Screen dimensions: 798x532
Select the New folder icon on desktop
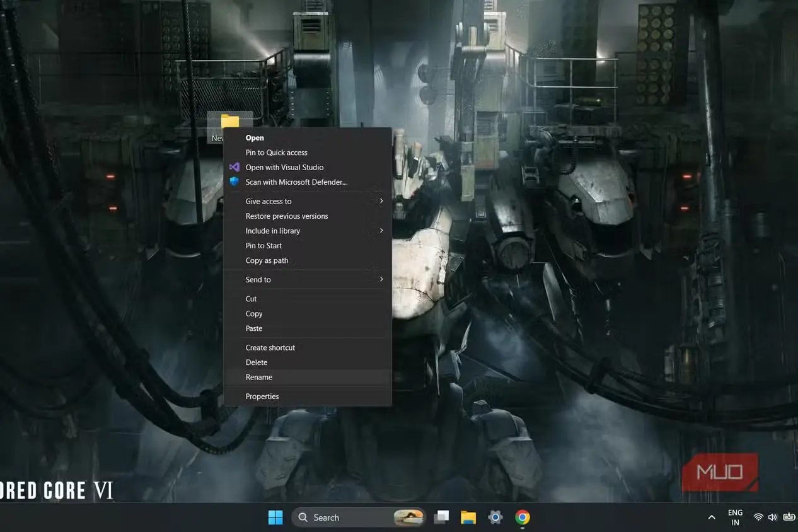coord(229,127)
